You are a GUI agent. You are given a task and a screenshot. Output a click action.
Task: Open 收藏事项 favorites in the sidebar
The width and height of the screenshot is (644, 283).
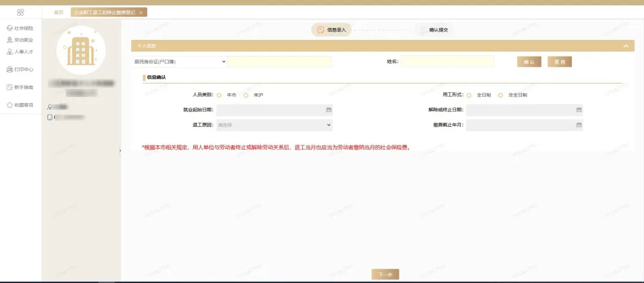coord(20,105)
